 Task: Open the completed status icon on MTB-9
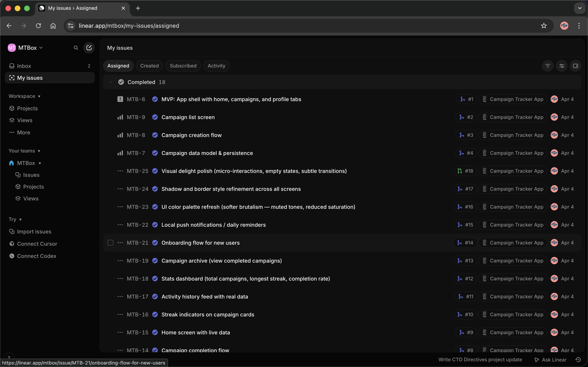click(x=155, y=117)
